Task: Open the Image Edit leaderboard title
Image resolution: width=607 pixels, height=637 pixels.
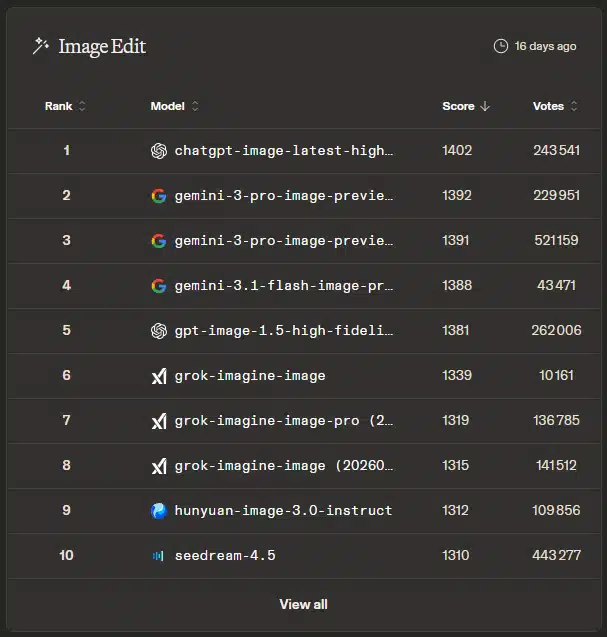Action: coord(102,47)
